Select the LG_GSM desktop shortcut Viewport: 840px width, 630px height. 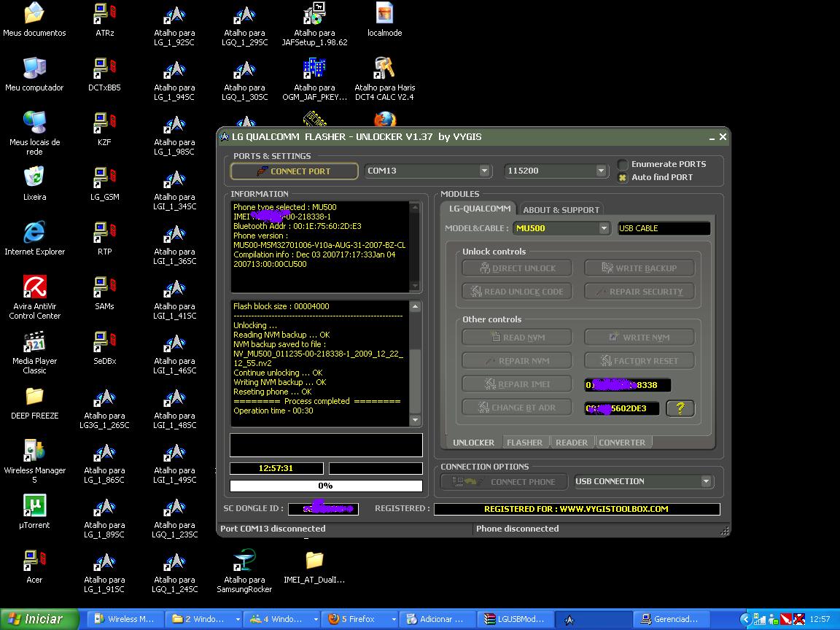(x=104, y=183)
